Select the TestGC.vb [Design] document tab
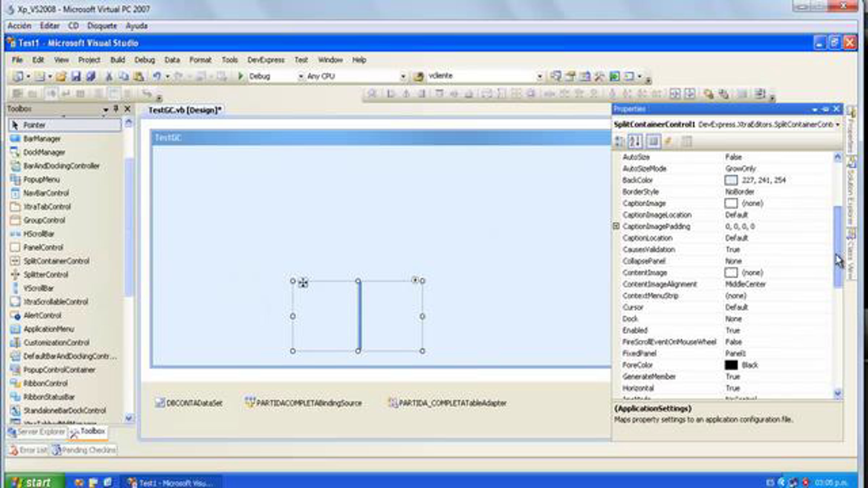 tap(185, 110)
